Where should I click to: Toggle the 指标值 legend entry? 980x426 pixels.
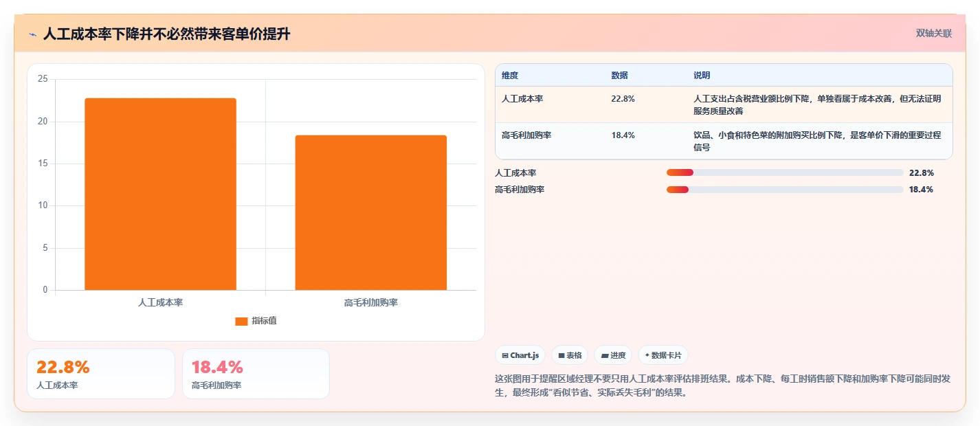pyautogui.click(x=256, y=321)
